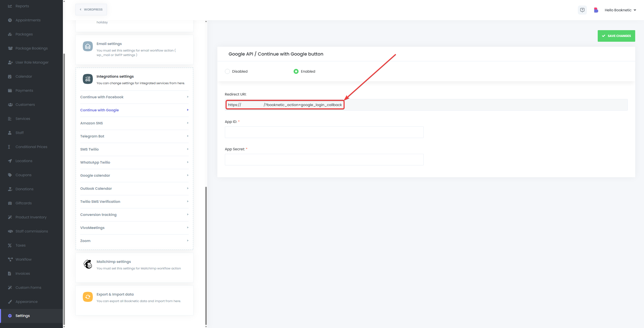Click the Customers group icon
644x328 pixels.
(x=10, y=105)
